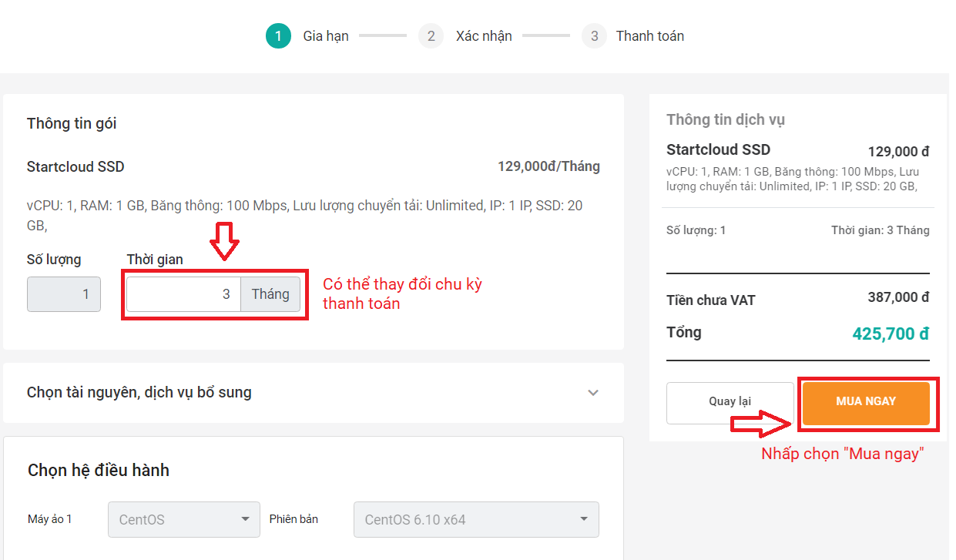Select the Thanh toán step label
This screenshot has width=956, height=560.
point(650,36)
